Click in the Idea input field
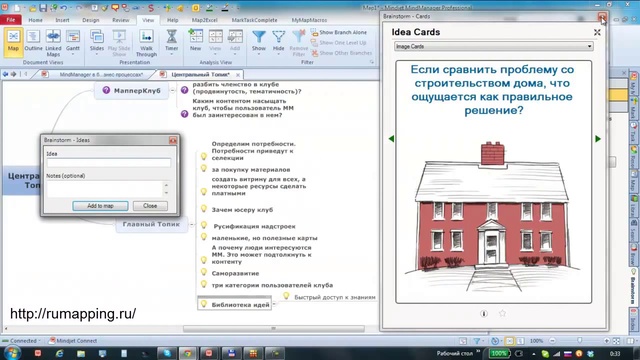640x360 pixels. pyautogui.click(x=109, y=162)
